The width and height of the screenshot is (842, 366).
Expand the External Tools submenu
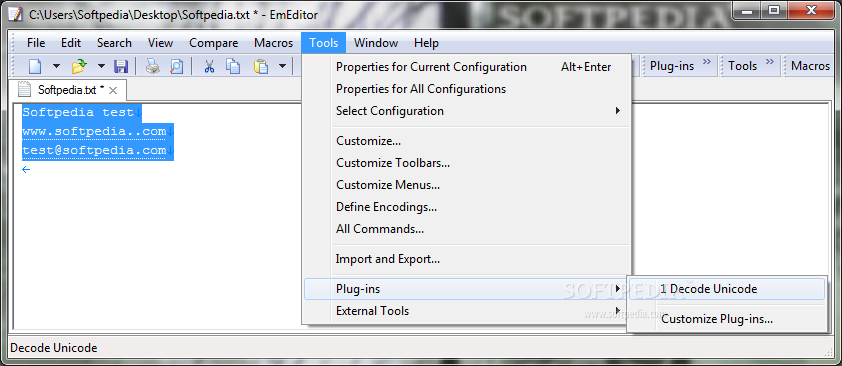point(466,311)
